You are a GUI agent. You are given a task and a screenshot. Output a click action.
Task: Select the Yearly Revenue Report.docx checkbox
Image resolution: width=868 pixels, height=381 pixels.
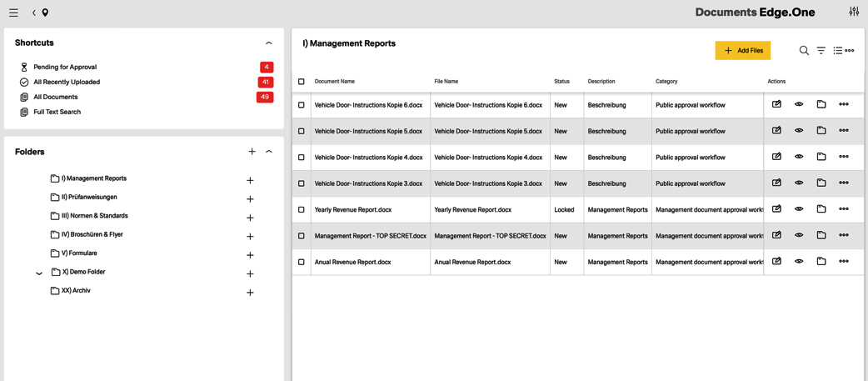point(302,210)
